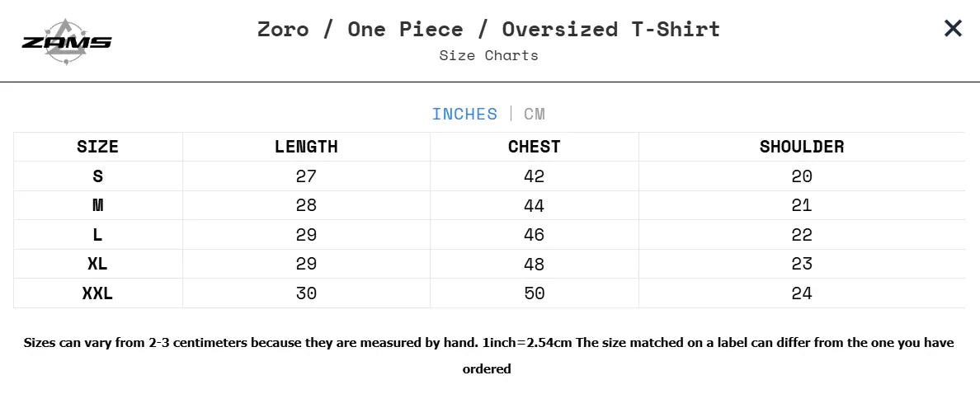Click the Size Charts subtitle
This screenshot has height=408, width=980.
pos(488,55)
